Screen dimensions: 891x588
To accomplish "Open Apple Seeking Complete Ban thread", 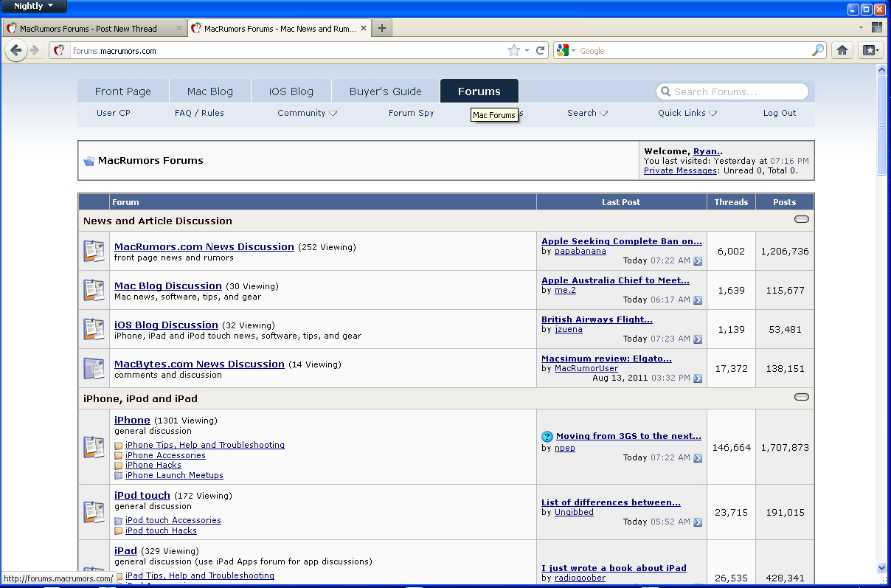I will 622,241.
